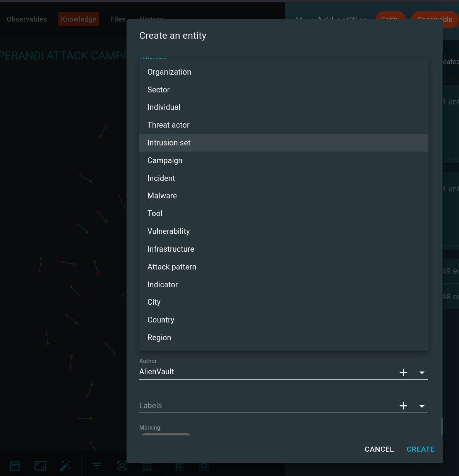Click the right selection grid icon
The height and width of the screenshot is (476, 459).
(204, 466)
